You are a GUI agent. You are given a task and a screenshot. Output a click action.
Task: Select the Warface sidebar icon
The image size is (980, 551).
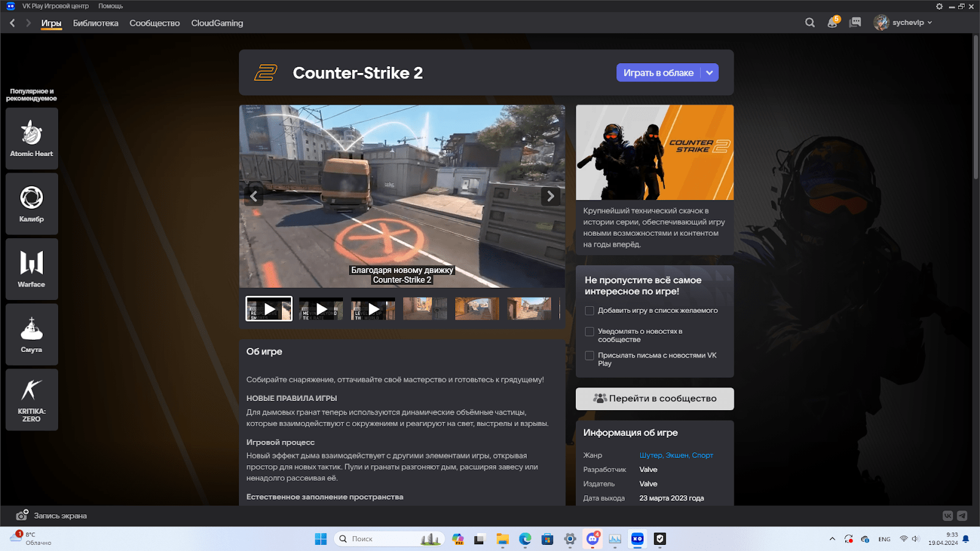pos(32,269)
